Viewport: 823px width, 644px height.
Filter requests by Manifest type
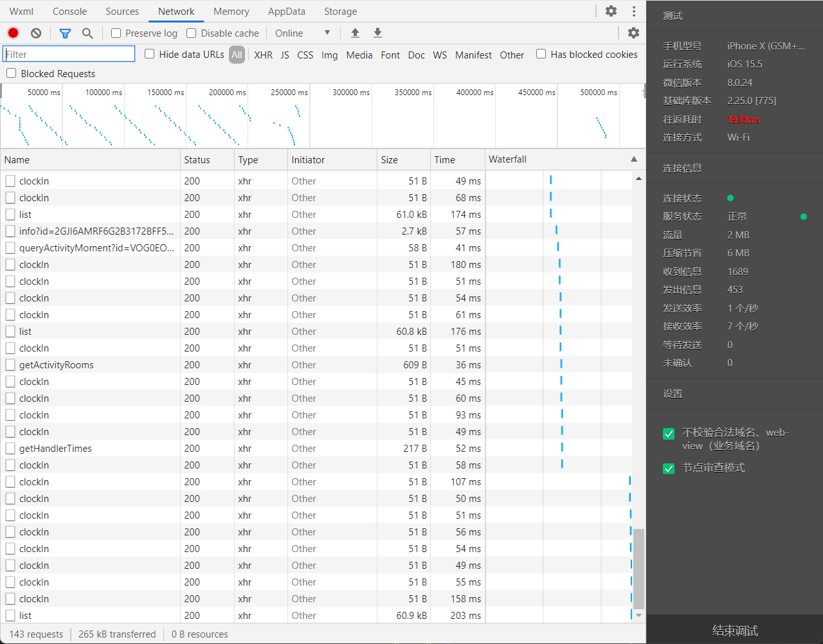click(x=473, y=55)
